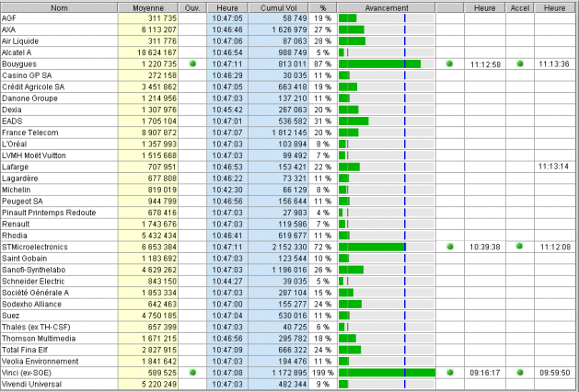Click STMicroelectronics Accel green dot
Viewport: 579px width, 392px height.
519,247
